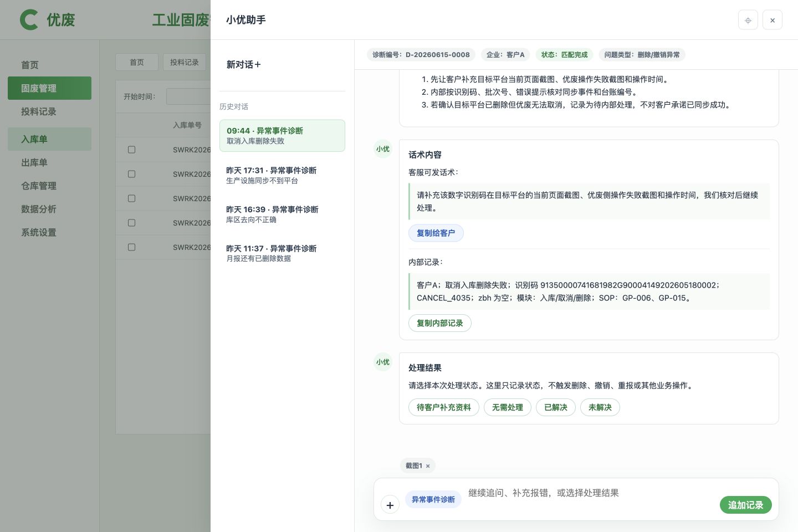Click the 复制给客户 button
This screenshot has height=532, width=798.
click(436, 233)
